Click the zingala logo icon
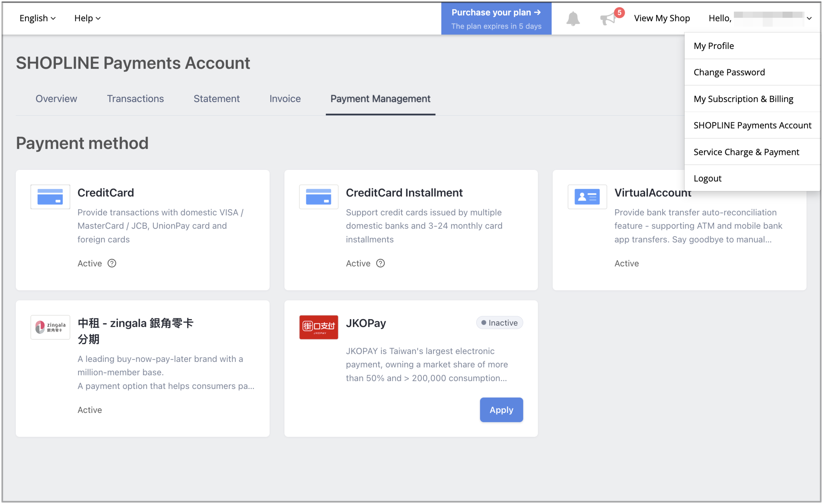Screen dimensions: 823x504 pyautogui.click(x=50, y=327)
